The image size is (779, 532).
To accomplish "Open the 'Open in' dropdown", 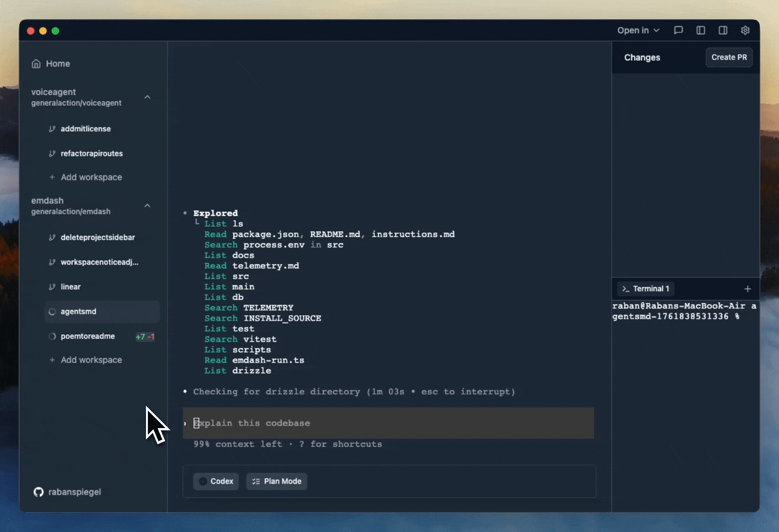I will point(638,31).
